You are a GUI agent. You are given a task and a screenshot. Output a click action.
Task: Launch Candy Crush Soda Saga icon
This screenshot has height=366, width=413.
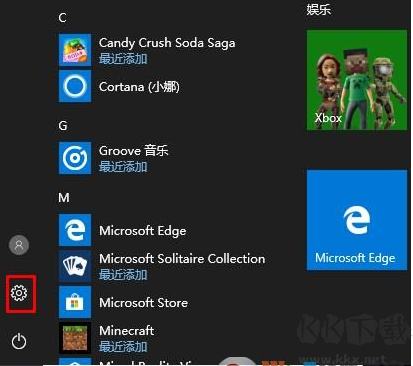[75, 50]
